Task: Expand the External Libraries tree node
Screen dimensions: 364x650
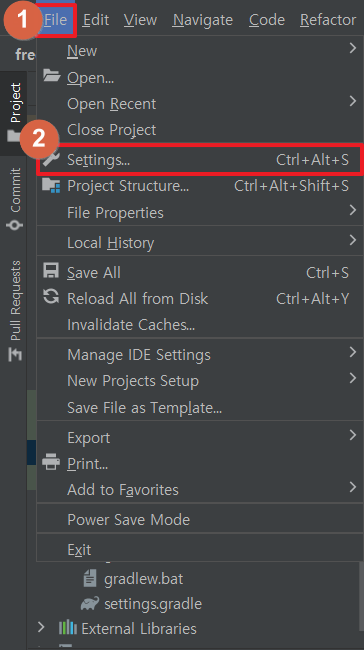Action: [41, 628]
